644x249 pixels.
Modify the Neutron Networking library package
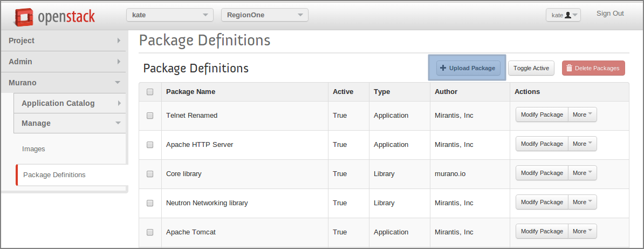[542, 202]
